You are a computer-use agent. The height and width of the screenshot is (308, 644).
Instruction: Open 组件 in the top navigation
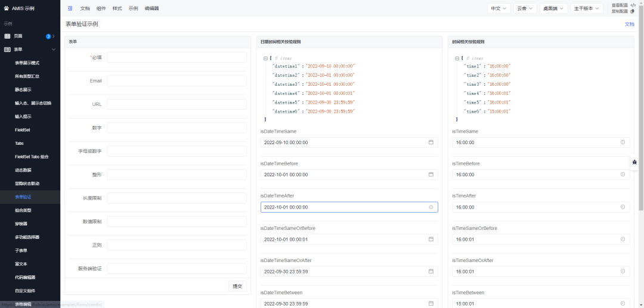point(101,8)
